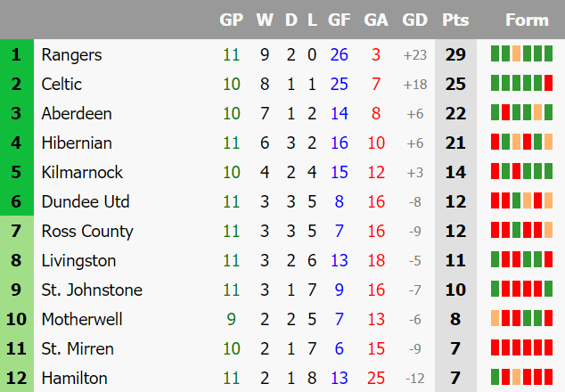Screen dimensions: 565x392
Task: Click Celtic's red loss form bar
Action: click(x=548, y=83)
